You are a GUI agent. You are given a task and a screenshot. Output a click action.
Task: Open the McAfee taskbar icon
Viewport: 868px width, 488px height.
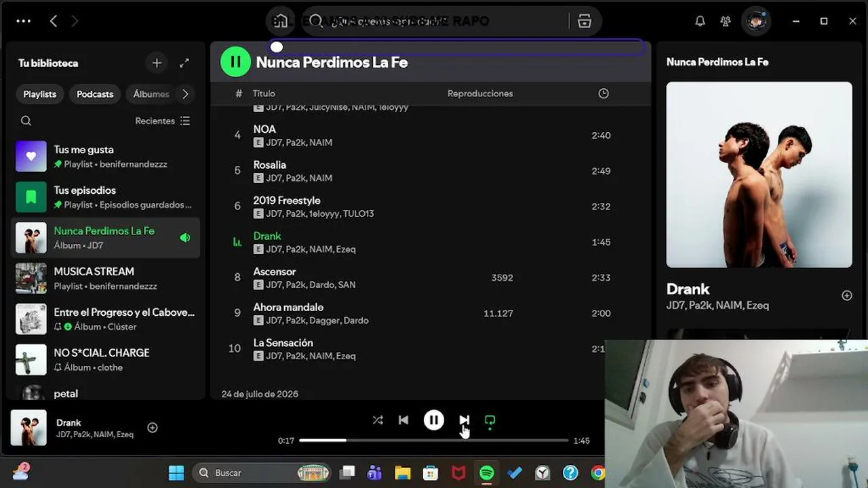pos(459,473)
